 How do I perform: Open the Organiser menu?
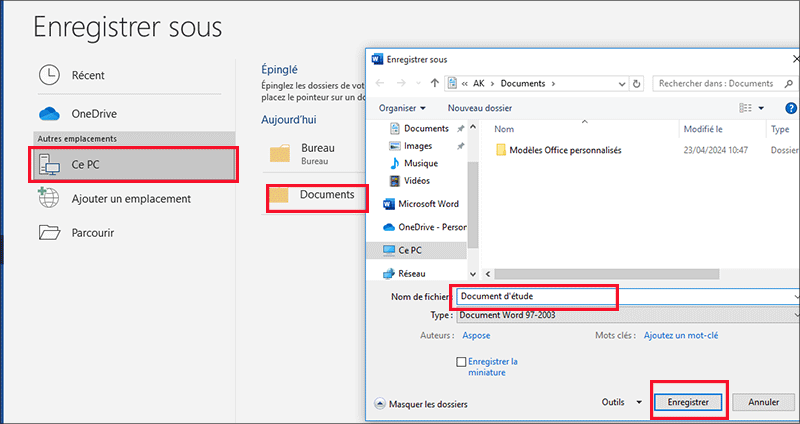402,108
